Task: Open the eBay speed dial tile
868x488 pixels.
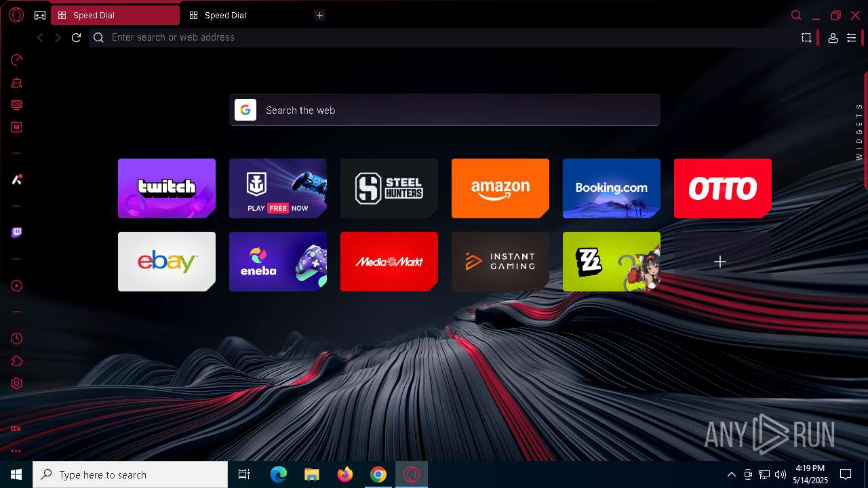Action: tap(167, 262)
